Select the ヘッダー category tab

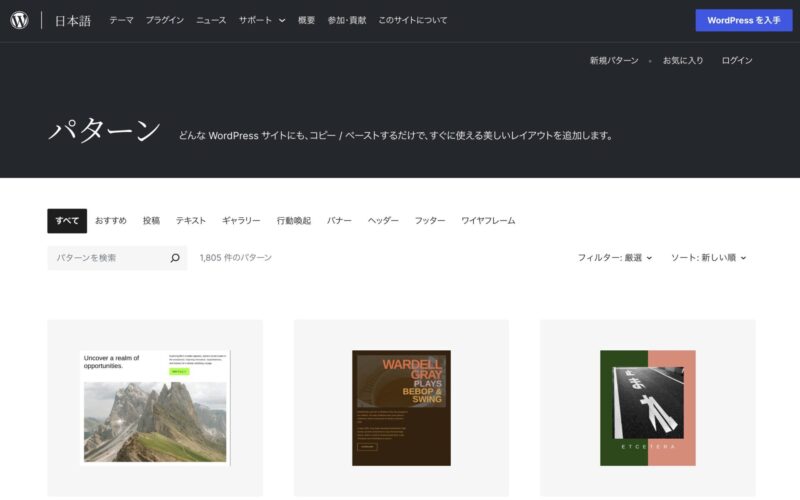tap(383, 220)
